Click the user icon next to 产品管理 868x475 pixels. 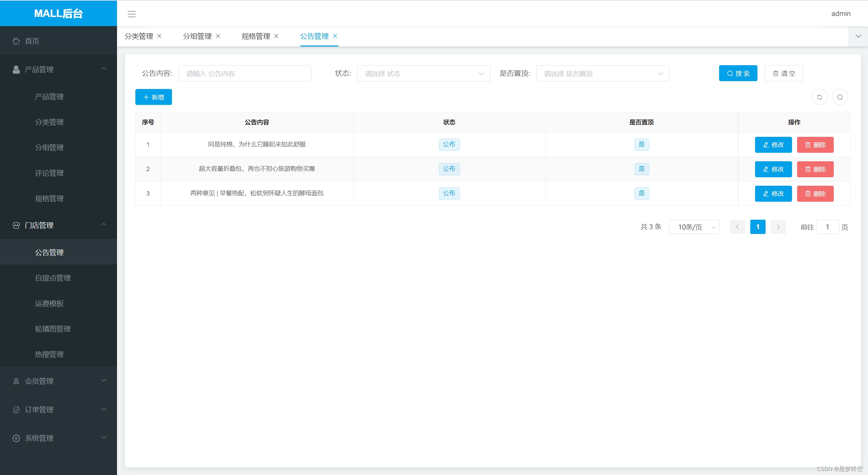16,70
